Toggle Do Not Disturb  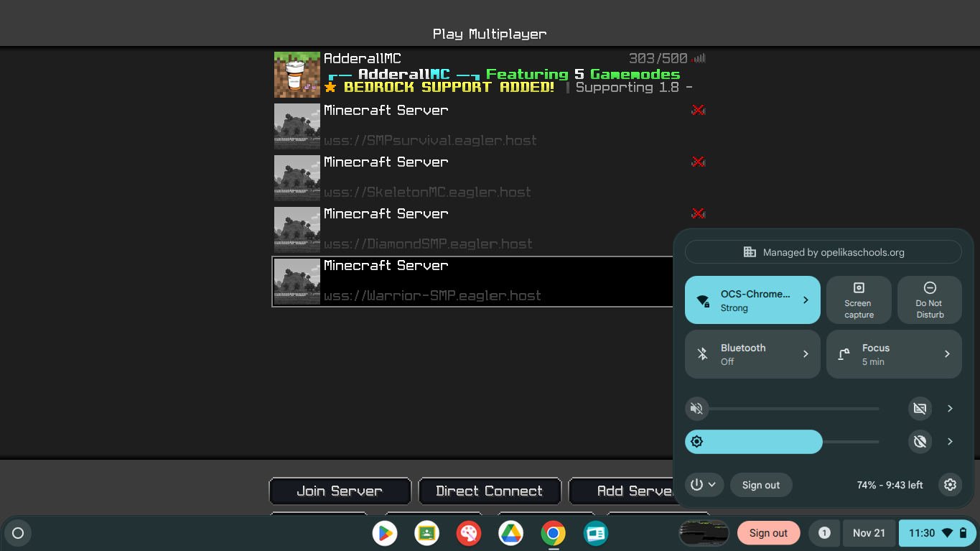(x=929, y=300)
